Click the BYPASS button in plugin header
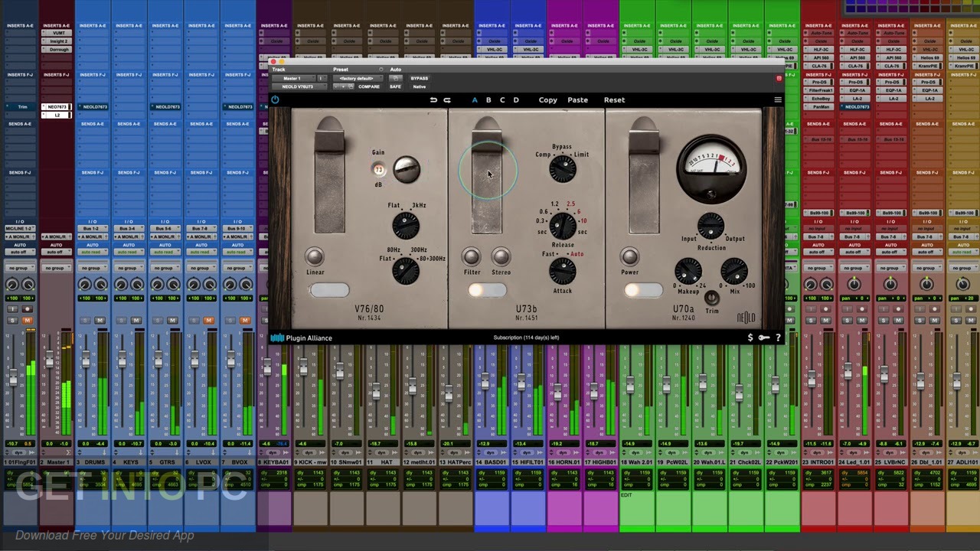This screenshot has width=980, height=551. point(420,78)
